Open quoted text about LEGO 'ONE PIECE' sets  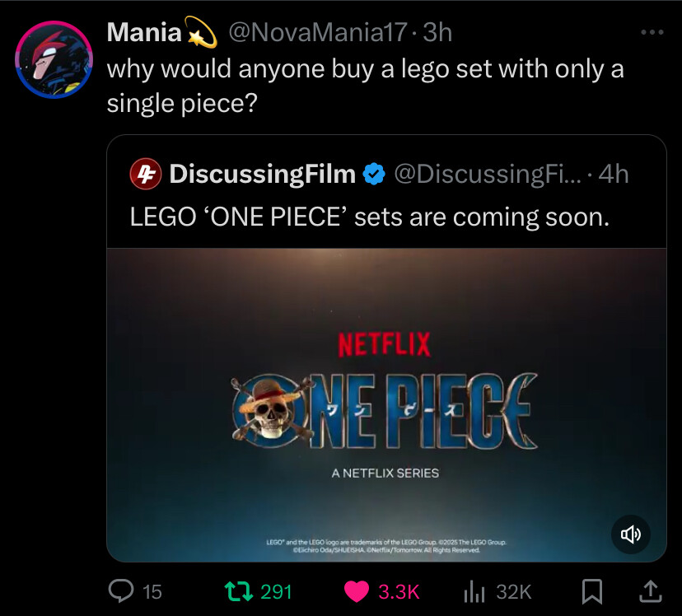369,216
